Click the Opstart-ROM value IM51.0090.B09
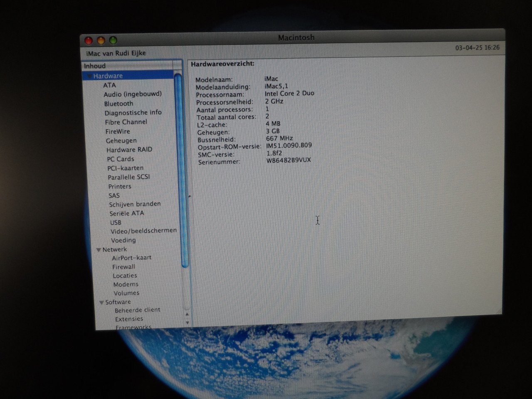Image resolution: width=532 pixels, height=399 pixels. pos(289,145)
